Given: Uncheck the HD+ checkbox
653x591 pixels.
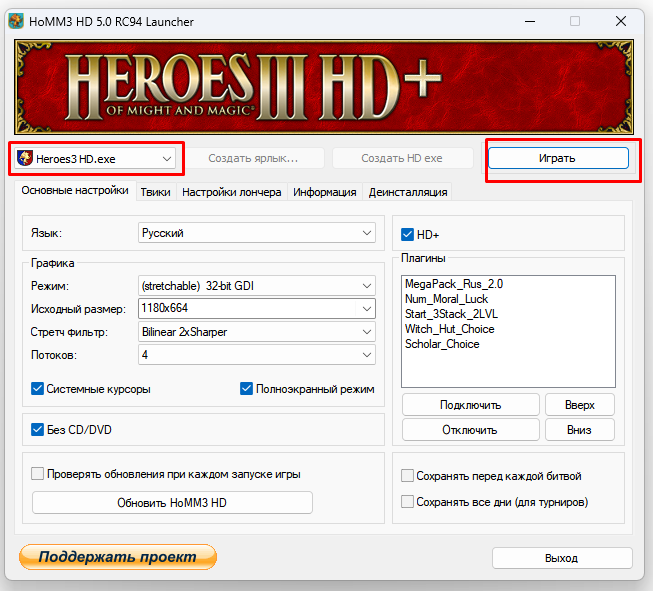Looking at the screenshot, I should coord(407,234).
